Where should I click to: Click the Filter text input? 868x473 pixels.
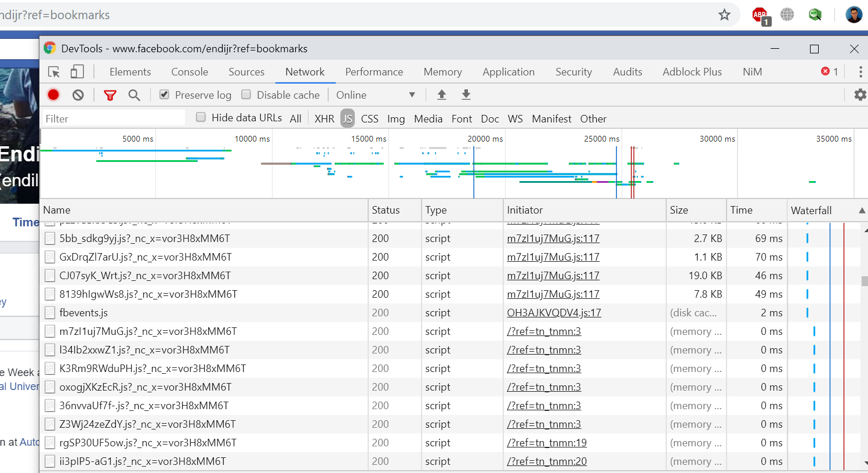113,118
